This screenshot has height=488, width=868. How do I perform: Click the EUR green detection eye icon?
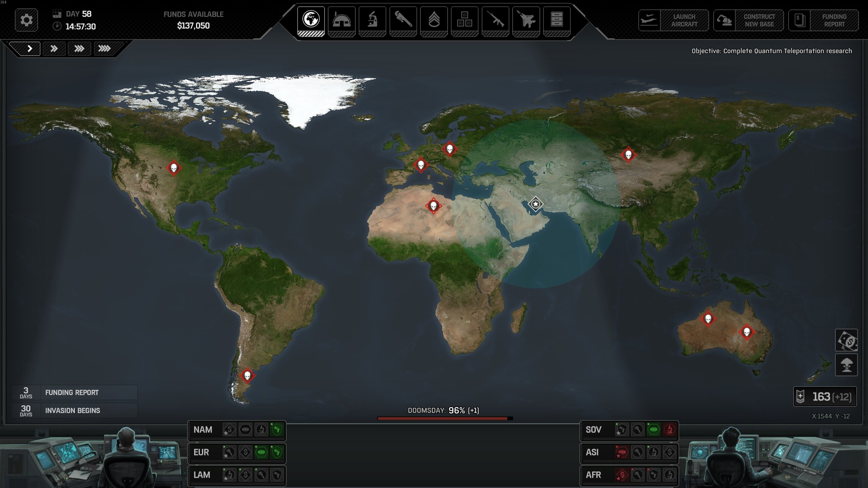[x=261, y=452]
